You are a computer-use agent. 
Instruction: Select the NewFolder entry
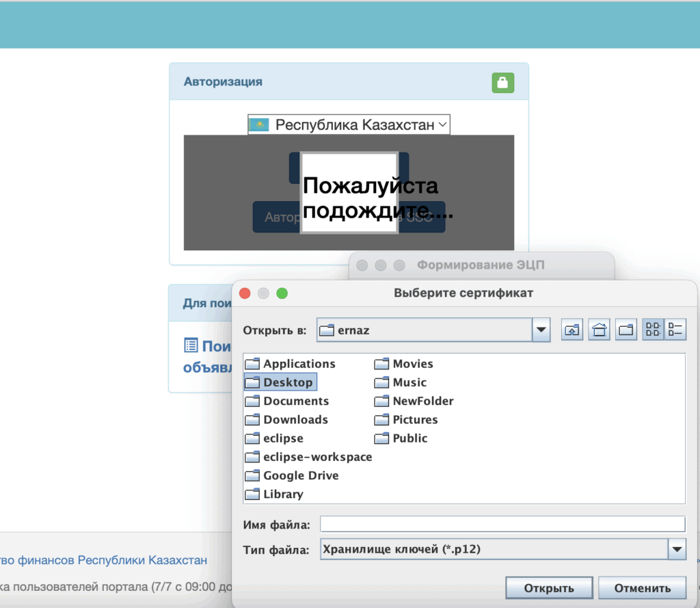[x=422, y=401]
